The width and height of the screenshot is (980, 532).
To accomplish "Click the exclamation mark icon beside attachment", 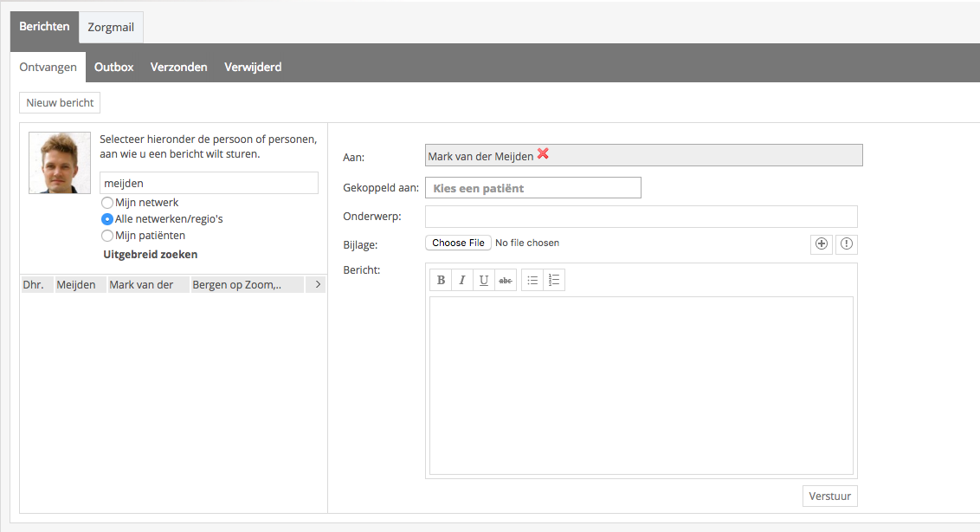I will 846,243.
